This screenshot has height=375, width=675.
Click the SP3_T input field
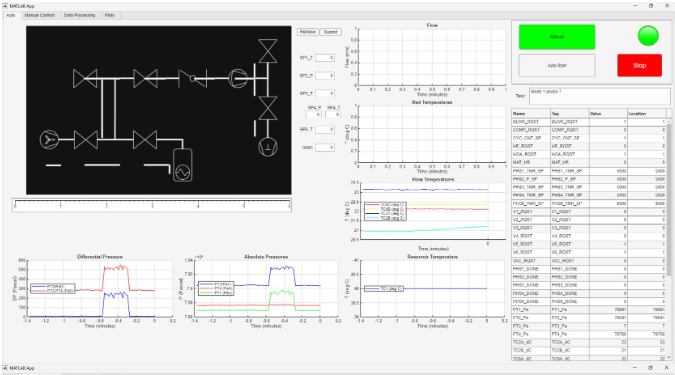[x=325, y=93]
